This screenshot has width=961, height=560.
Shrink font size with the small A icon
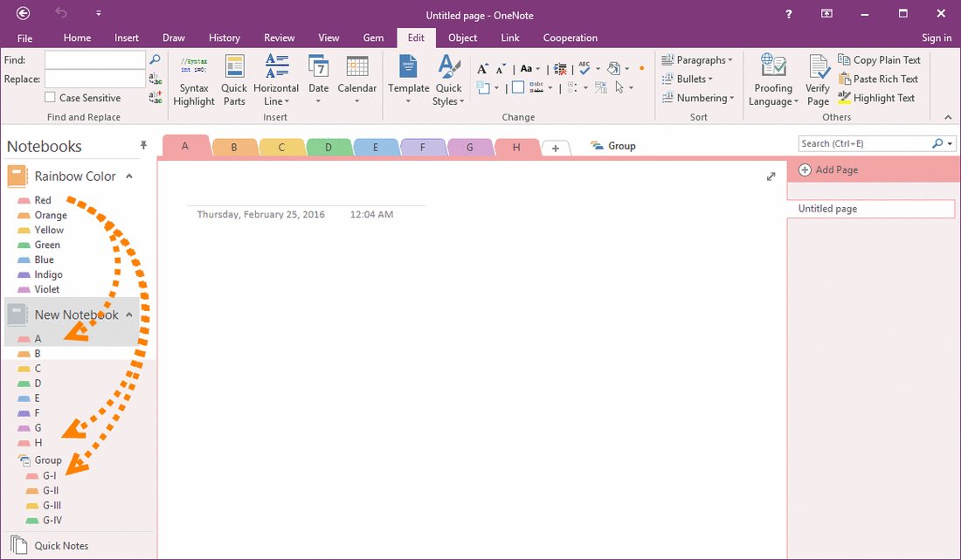coord(501,69)
